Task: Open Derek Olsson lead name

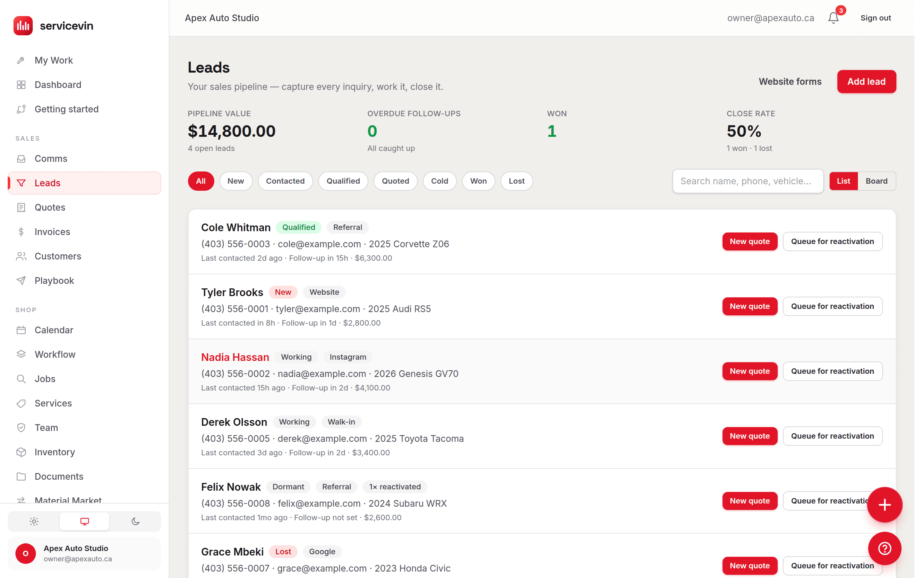Action: [x=234, y=422]
